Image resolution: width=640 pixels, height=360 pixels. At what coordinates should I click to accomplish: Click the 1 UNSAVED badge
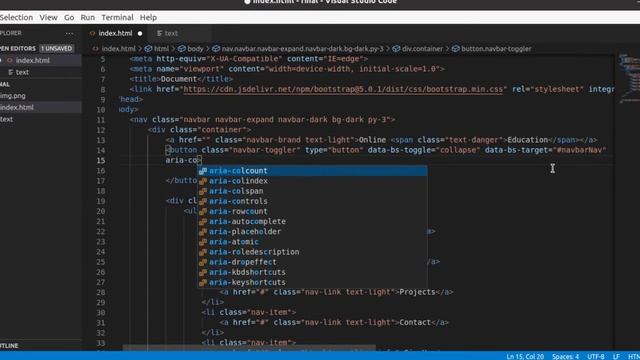(x=57, y=49)
